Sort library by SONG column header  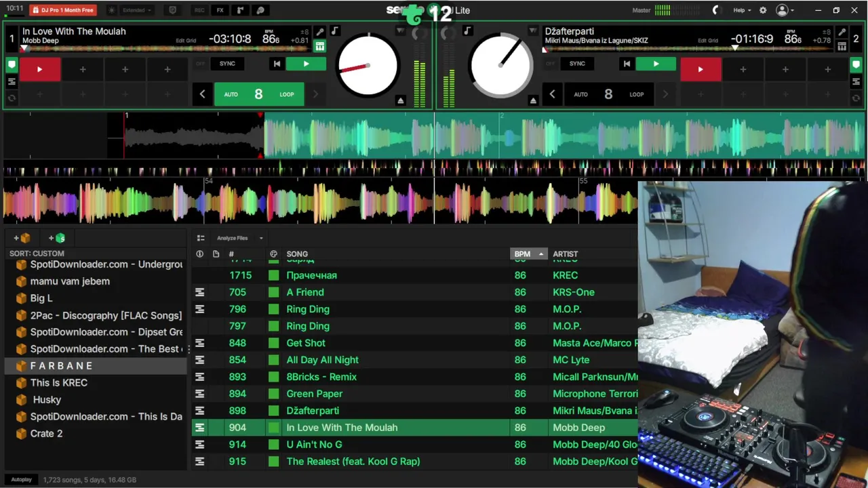(x=297, y=254)
